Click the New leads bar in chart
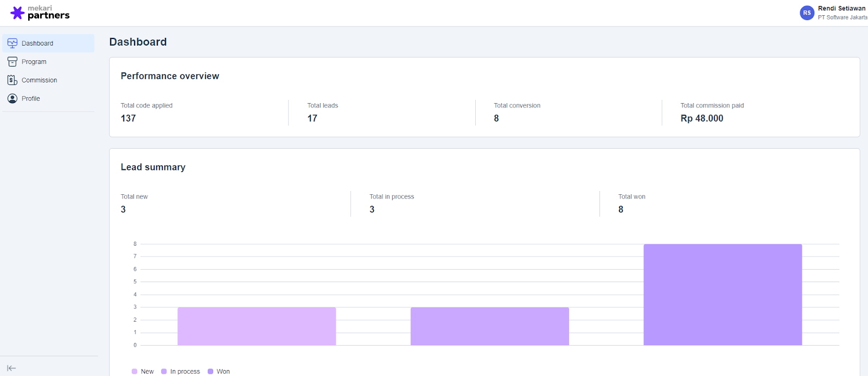Viewport: 868px width, 376px height. (x=257, y=326)
